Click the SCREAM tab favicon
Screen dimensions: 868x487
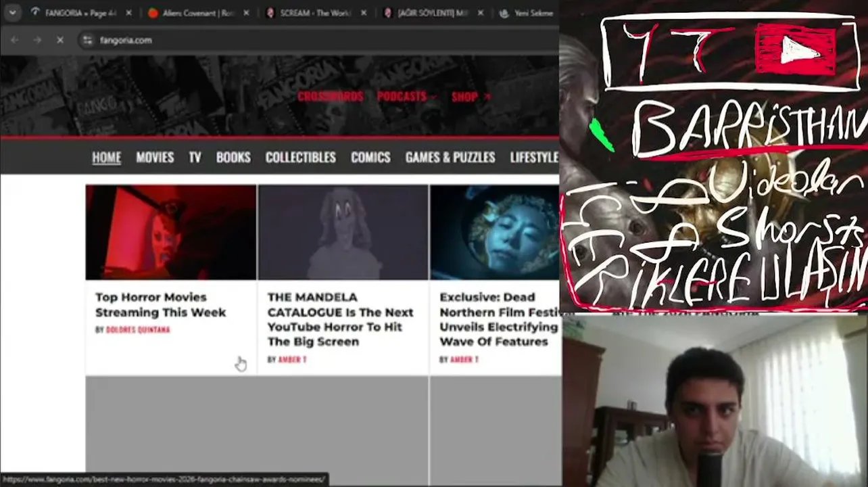270,13
